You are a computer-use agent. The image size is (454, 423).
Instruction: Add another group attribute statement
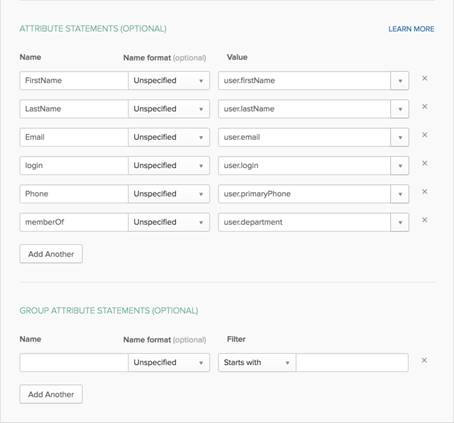[x=51, y=394]
